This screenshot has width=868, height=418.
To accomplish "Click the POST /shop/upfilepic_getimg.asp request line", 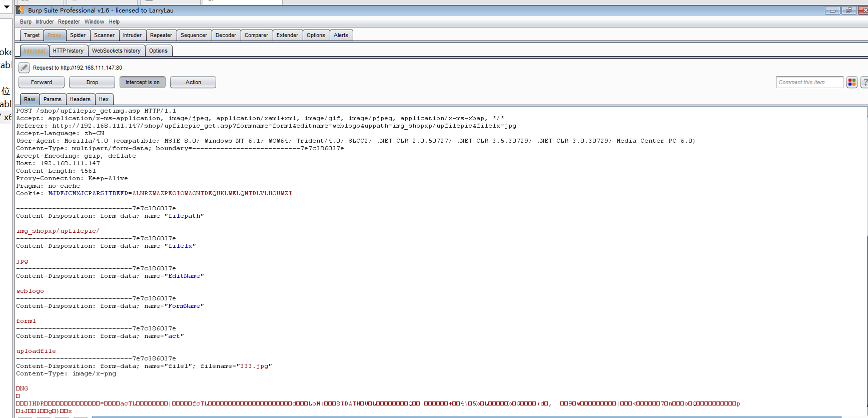I will pos(96,111).
